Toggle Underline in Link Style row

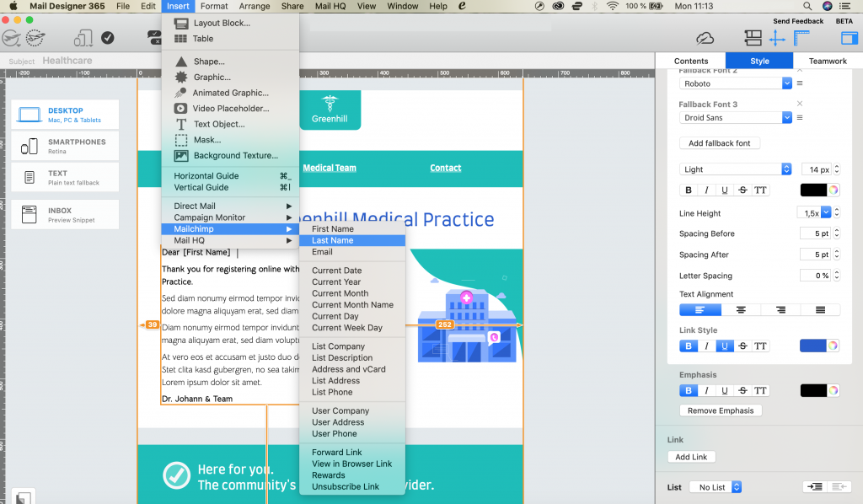click(x=724, y=346)
